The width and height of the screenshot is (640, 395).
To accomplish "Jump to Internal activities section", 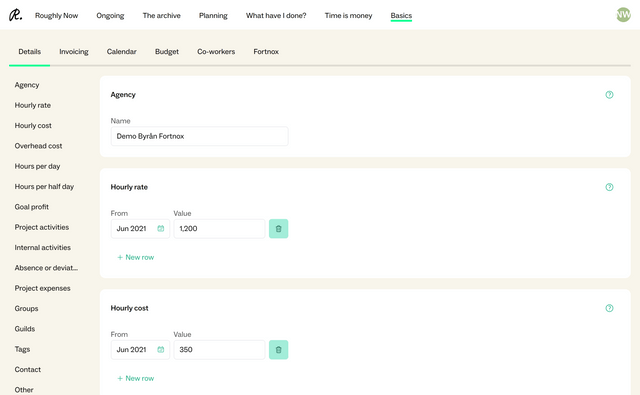I will [42, 248].
